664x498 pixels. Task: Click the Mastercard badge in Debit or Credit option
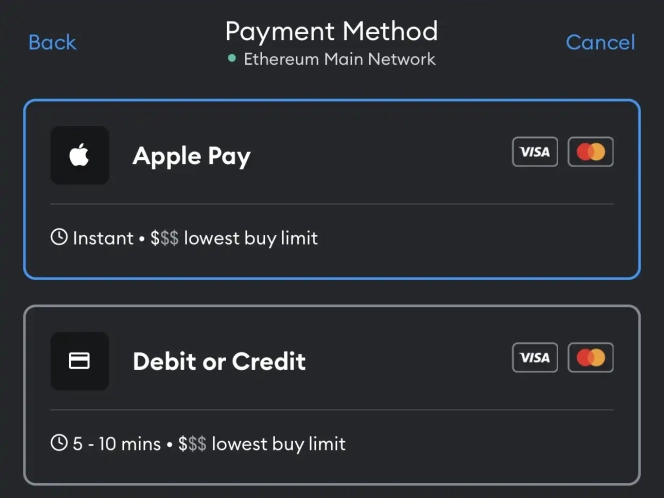591,357
